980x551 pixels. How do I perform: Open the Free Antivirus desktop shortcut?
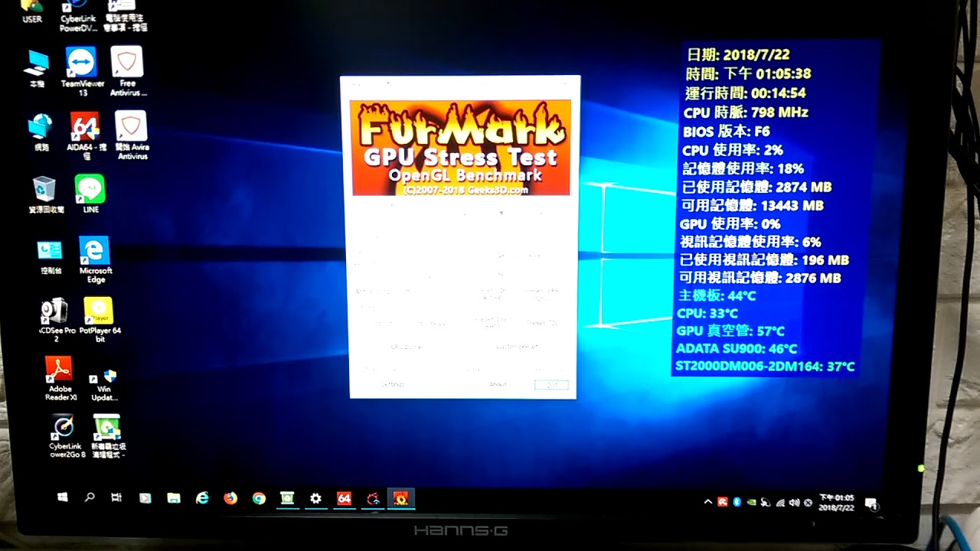[x=127, y=70]
